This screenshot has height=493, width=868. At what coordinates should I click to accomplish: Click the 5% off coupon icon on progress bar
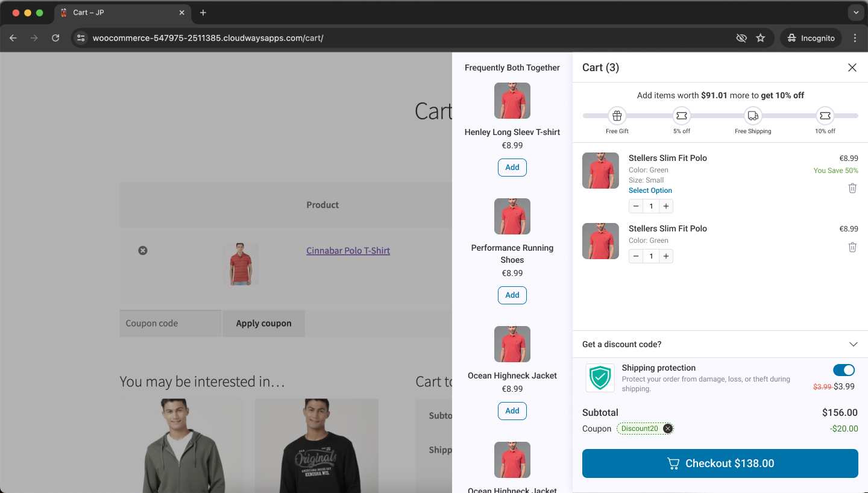point(681,115)
